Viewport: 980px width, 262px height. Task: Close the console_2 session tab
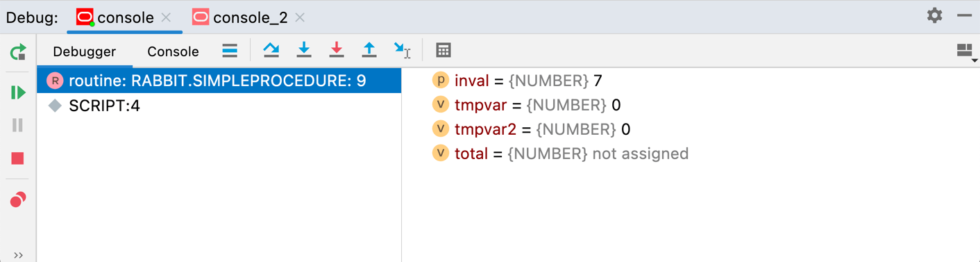[300, 17]
